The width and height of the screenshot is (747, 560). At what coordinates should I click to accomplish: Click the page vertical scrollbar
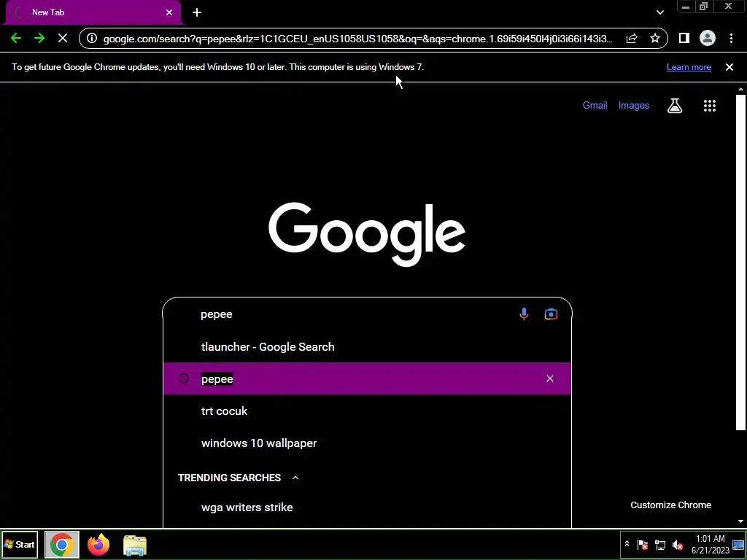(x=740, y=262)
